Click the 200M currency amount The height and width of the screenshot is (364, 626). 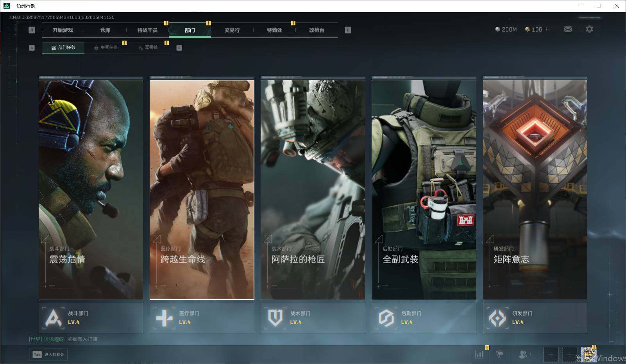tap(509, 29)
